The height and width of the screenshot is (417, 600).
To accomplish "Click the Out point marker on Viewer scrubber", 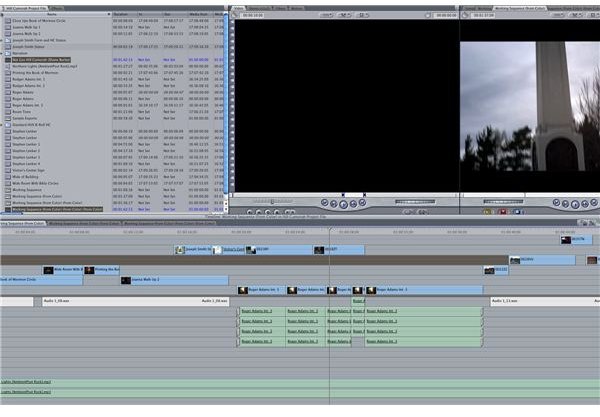I will [364, 195].
